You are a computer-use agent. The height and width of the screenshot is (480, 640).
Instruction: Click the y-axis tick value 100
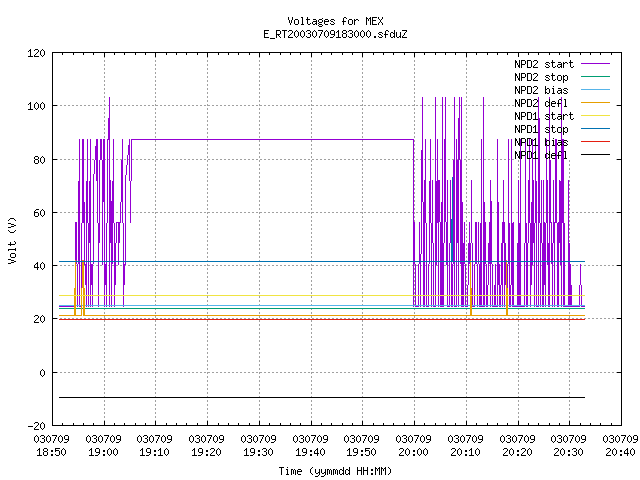(36, 106)
